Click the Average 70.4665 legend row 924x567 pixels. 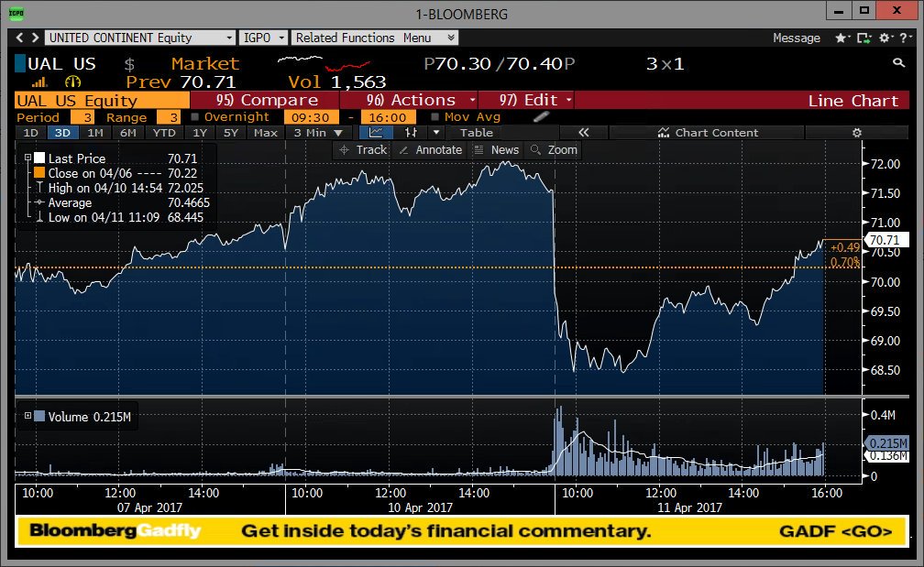[x=121, y=202]
